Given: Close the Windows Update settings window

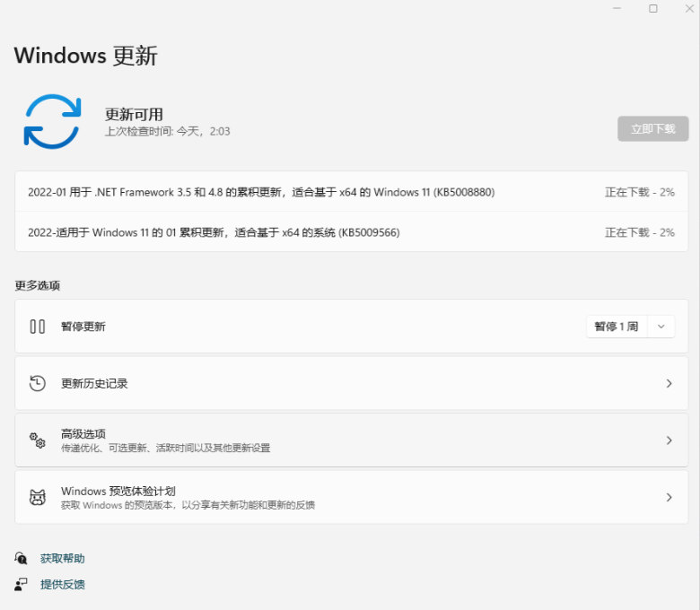Looking at the screenshot, I should [x=689, y=8].
